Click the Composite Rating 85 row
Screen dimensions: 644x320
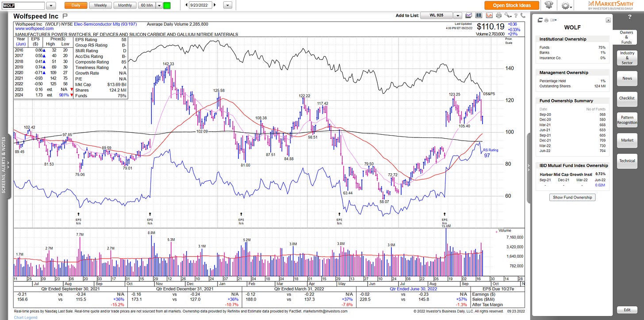click(x=101, y=62)
